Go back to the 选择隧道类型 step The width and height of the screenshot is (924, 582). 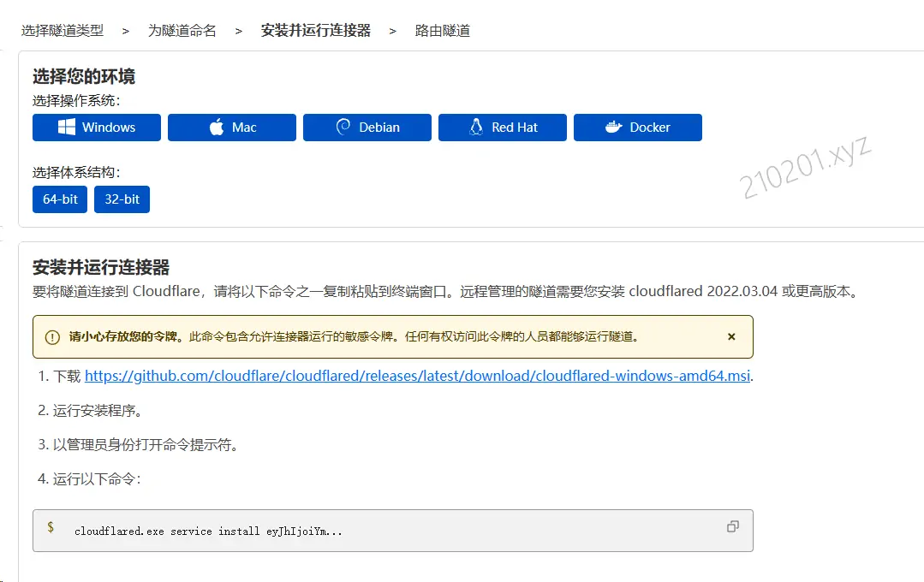63,29
